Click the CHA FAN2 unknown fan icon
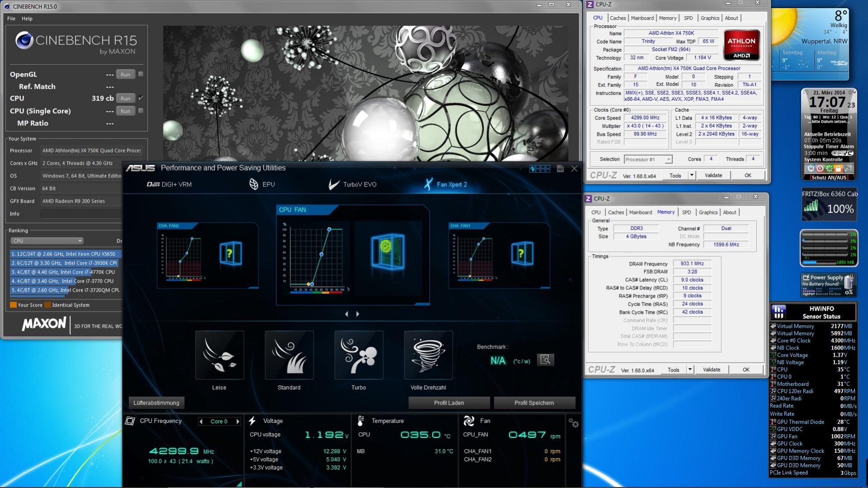This screenshot has height=488, width=868. pos(231,254)
